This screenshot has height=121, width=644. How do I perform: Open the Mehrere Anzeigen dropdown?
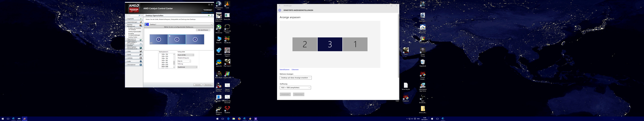(x=296, y=78)
